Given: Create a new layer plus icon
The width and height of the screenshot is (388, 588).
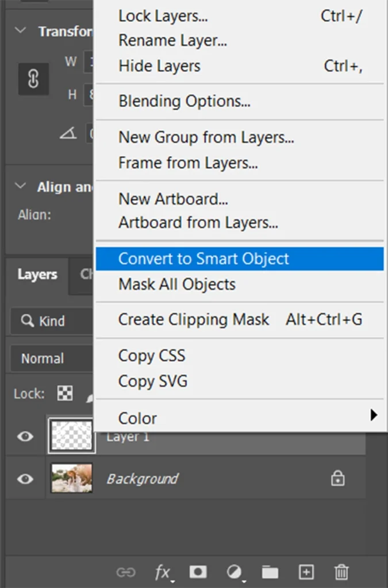Looking at the screenshot, I should click(x=306, y=572).
